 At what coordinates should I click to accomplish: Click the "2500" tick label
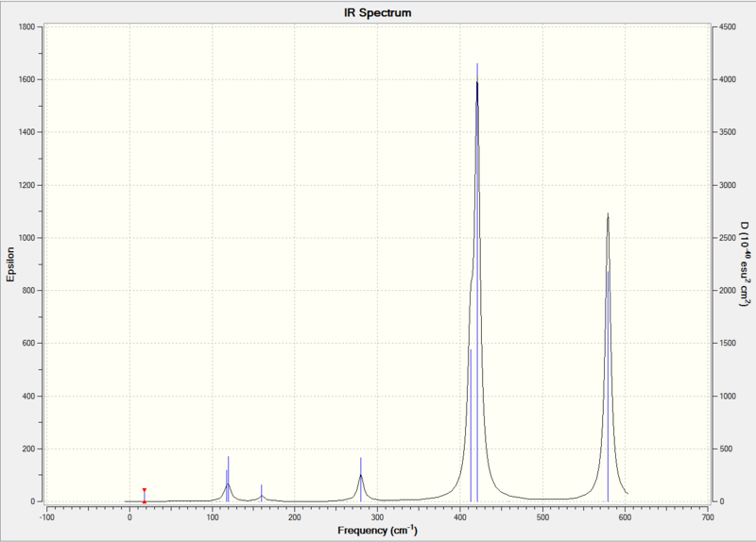pyautogui.click(x=728, y=238)
